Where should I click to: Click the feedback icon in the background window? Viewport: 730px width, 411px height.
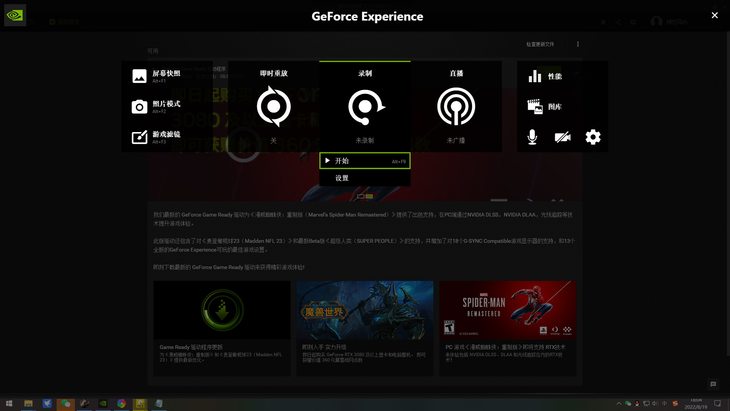(x=713, y=384)
